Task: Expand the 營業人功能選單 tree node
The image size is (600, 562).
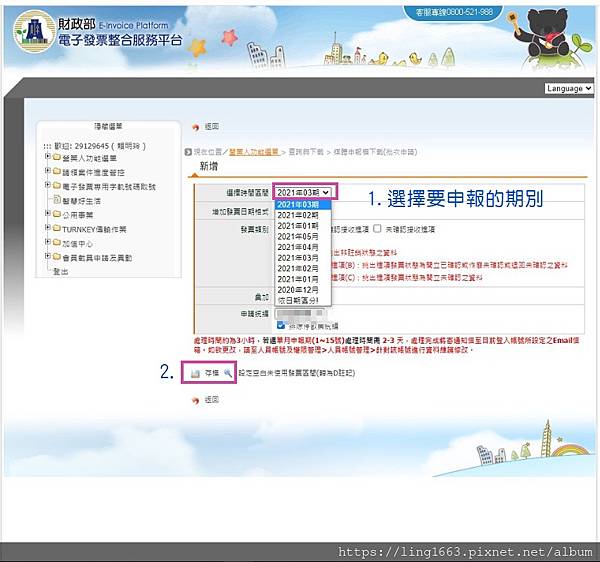Action: click(48, 156)
